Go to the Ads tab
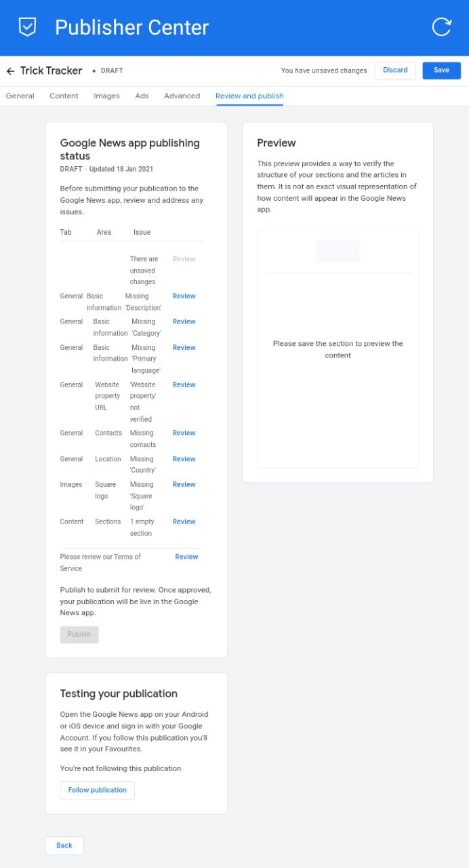 pyautogui.click(x=142, y=96)
